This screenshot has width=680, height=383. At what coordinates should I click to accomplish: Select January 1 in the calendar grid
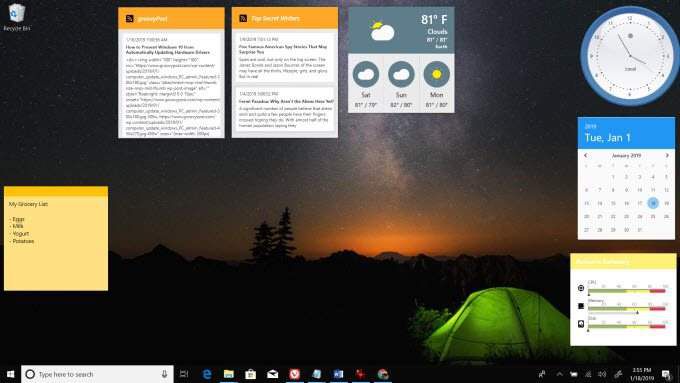coord(613,177)
